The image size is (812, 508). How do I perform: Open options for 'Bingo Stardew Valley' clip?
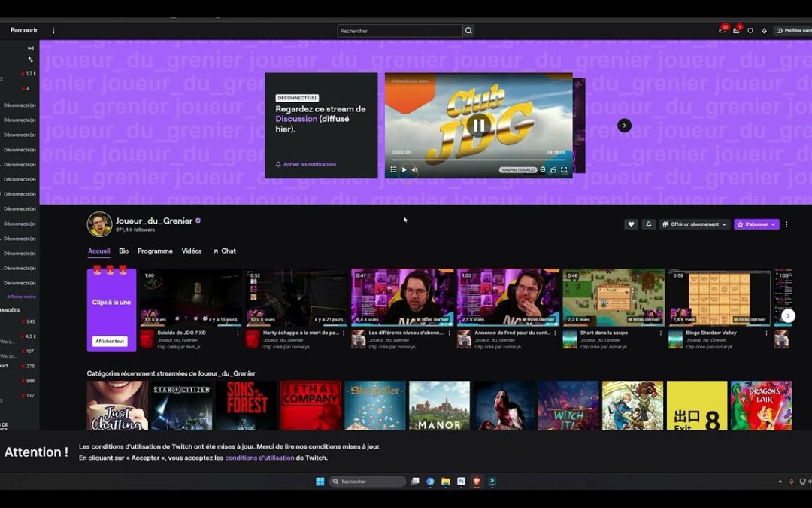tap(766, 333)
